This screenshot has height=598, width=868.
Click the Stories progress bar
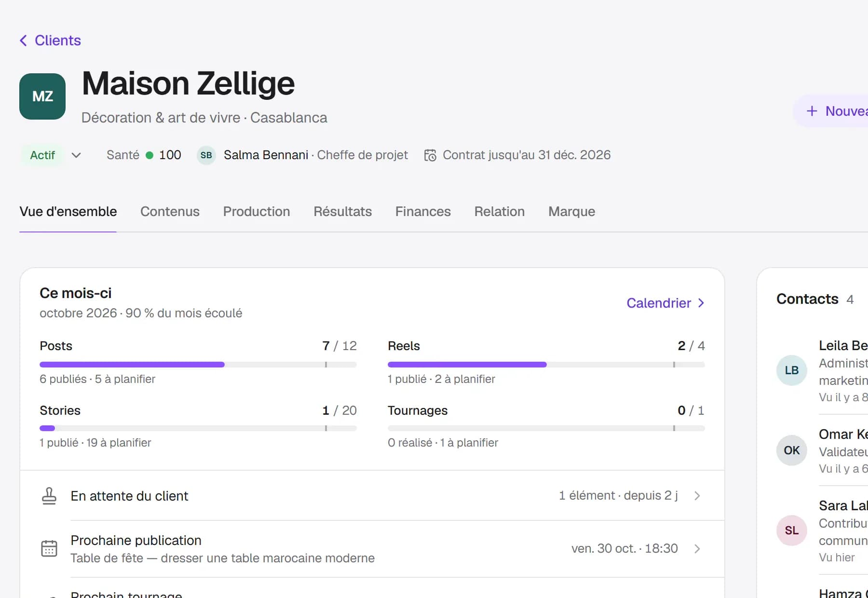(x=198, y=428)
